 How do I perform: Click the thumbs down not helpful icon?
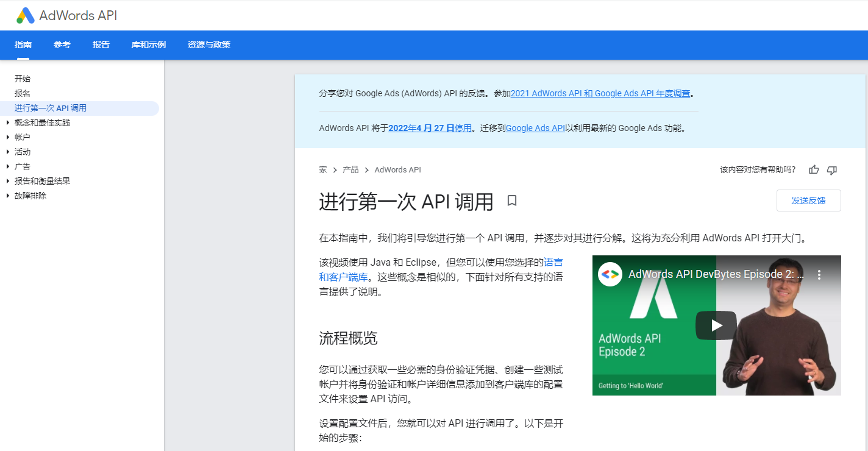point(832,170)
